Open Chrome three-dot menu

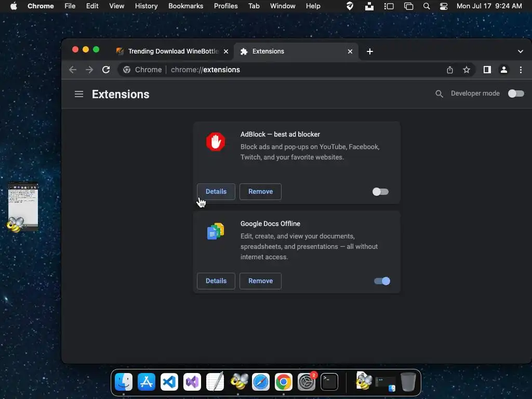tap(521, 70)
